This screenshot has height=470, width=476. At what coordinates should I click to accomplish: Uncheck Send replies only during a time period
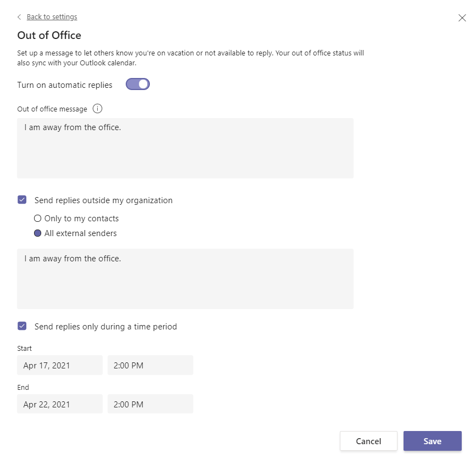[x=22, y=326]
